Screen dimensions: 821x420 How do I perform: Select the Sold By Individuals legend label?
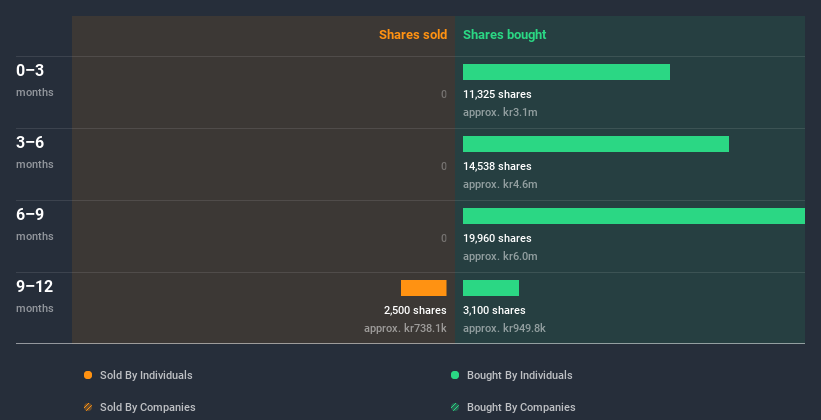146,375
